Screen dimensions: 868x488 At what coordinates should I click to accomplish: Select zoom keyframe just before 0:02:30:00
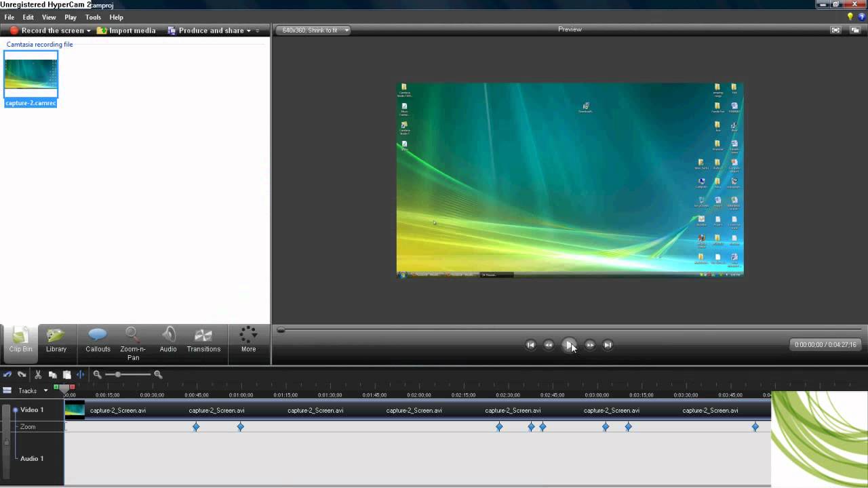click(x=499, y=426)
